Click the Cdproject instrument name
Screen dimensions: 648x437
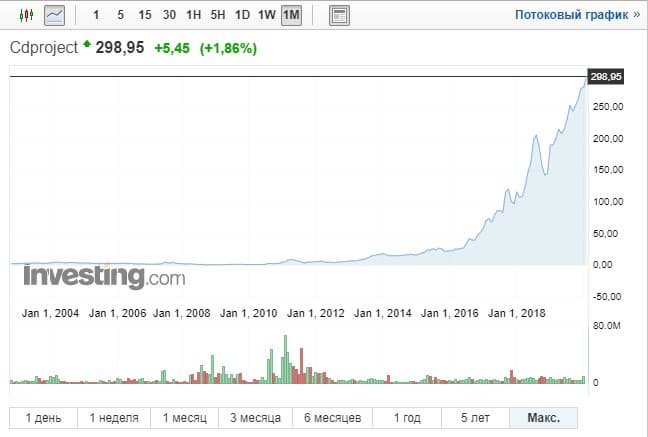pos(44,48)
